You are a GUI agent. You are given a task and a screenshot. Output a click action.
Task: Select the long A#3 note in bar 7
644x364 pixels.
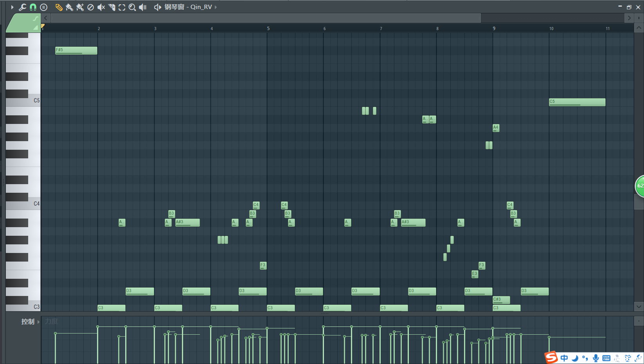(x=413, y=222)
